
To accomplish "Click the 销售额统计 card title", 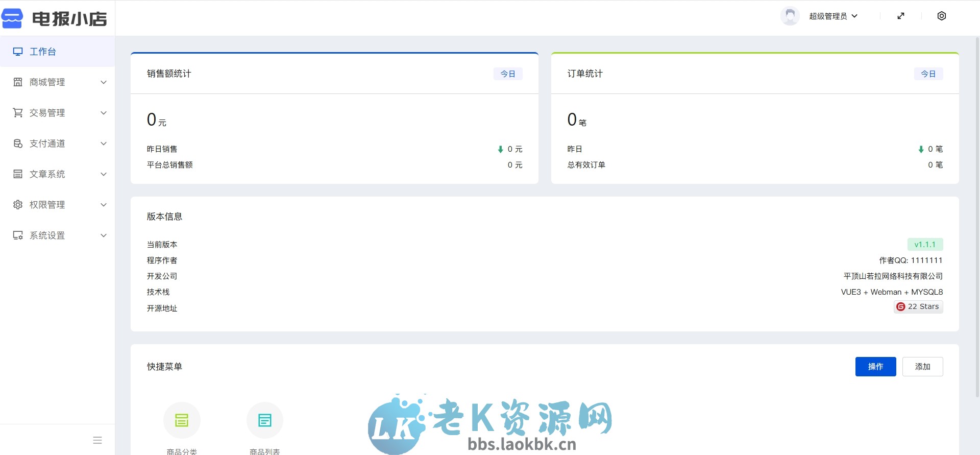I will 169,74.
